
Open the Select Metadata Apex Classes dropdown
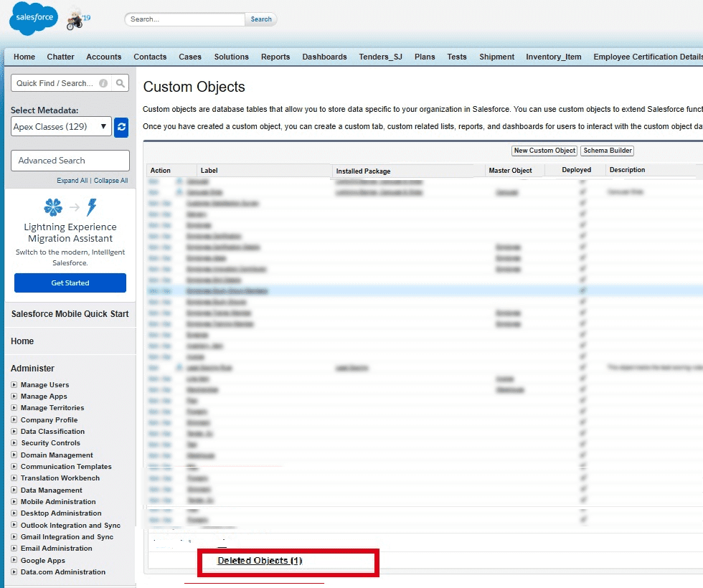click(61, 127)
